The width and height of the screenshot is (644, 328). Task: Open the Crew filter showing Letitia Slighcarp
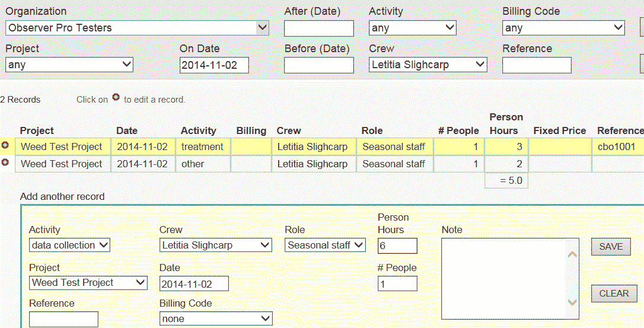click(x=428, y=65)
